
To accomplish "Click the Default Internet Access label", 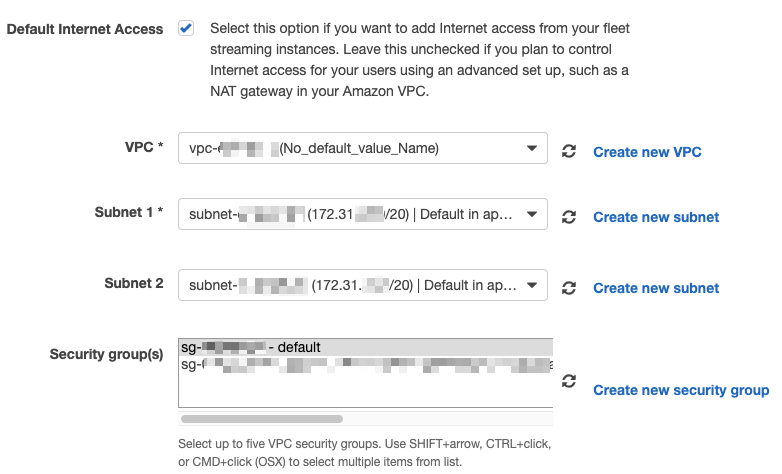I will [x=85, y=29].
